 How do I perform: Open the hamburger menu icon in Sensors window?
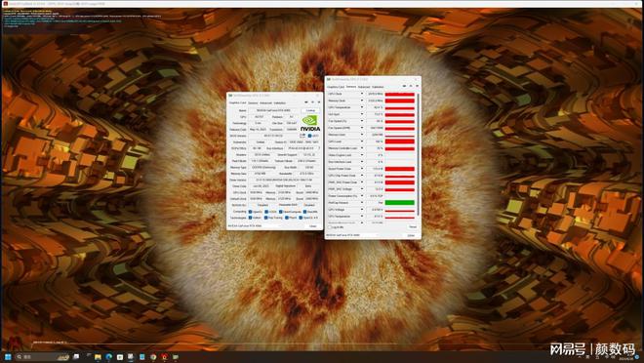point(417,86)
